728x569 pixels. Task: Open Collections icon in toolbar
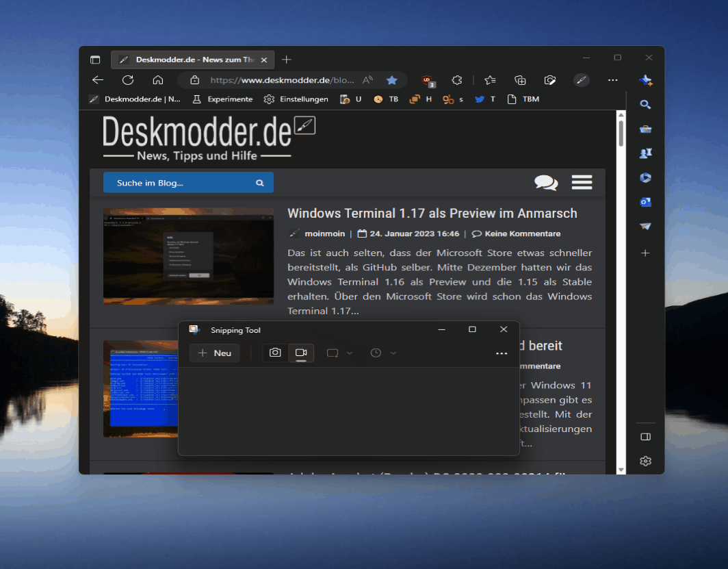[520, 80]
